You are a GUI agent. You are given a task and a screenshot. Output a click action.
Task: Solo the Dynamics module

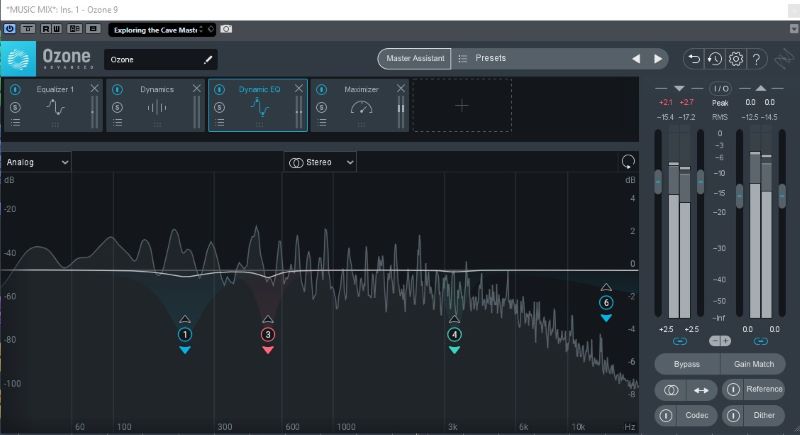(x=117, y=107)
